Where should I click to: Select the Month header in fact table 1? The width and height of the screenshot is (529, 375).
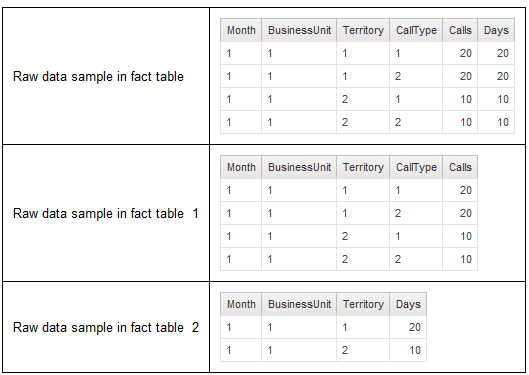[241, 167]
